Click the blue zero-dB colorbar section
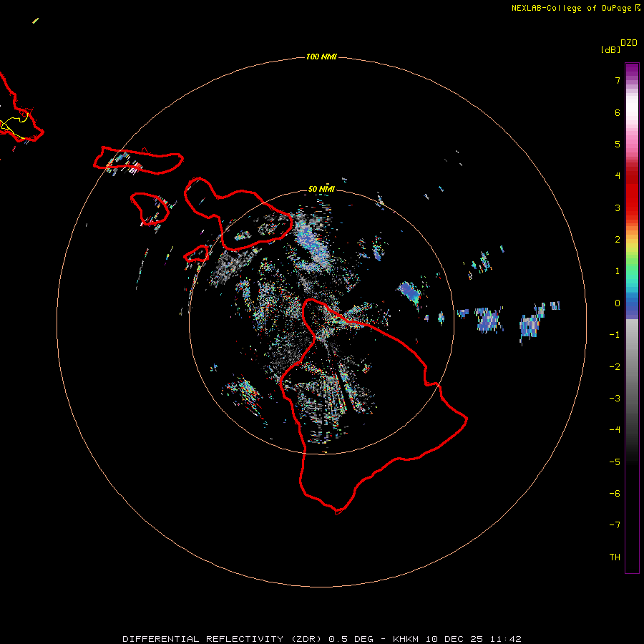Image resolution: width=644 pixels, height=644 pixels. tap(632, 306)
